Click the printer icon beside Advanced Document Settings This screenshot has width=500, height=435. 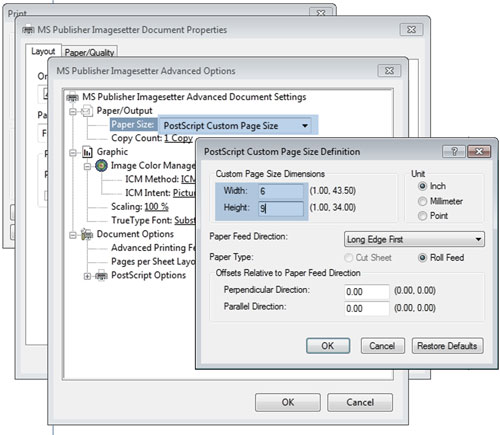(x=73, y=97)
